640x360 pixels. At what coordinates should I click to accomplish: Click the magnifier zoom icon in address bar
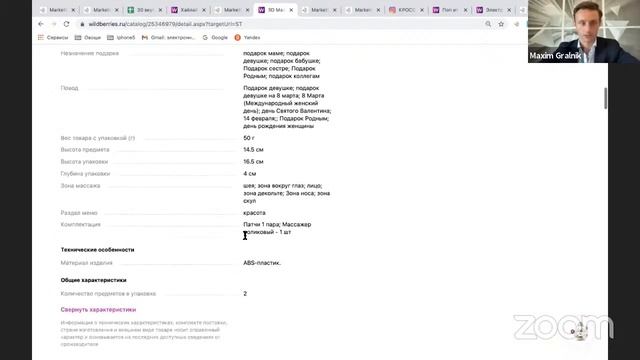(x=488, y=24)
